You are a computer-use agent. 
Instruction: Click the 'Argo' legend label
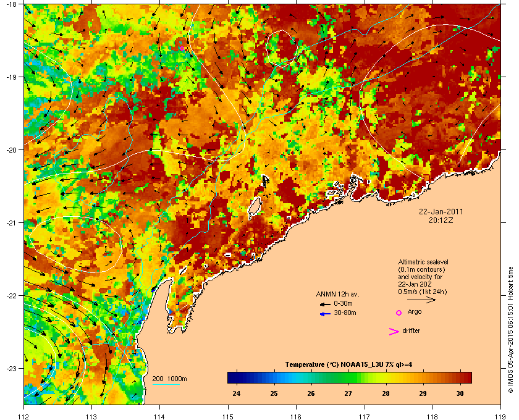pyautogui.click(x=415, y=312)
